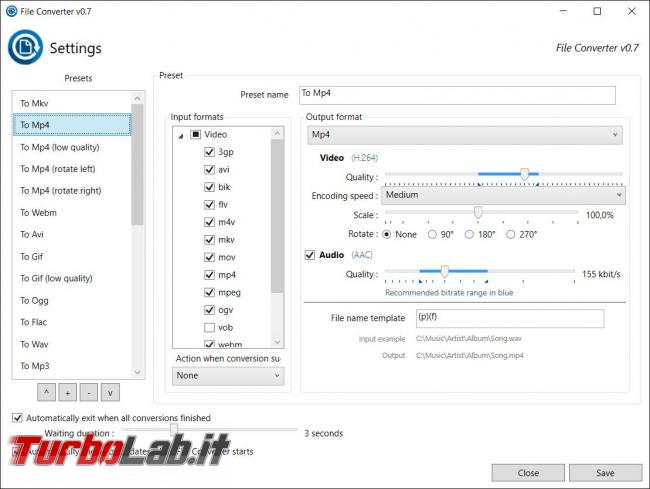The height and width of the screenshot is (489, 650).
Task: Set rotation to 270°
Action: click(x=511, y=235)
